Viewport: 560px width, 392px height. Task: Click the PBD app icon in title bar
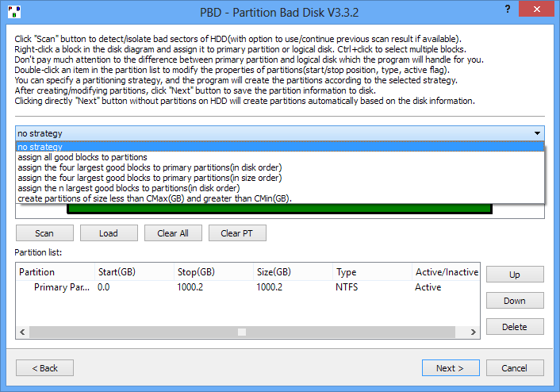pos(14,12)
